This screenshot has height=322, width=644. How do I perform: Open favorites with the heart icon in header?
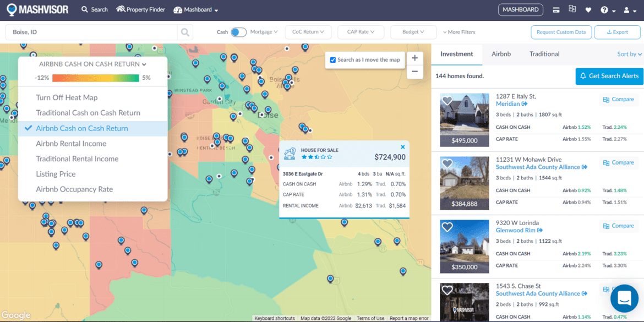pyautogui.click(x=588, y=10)
